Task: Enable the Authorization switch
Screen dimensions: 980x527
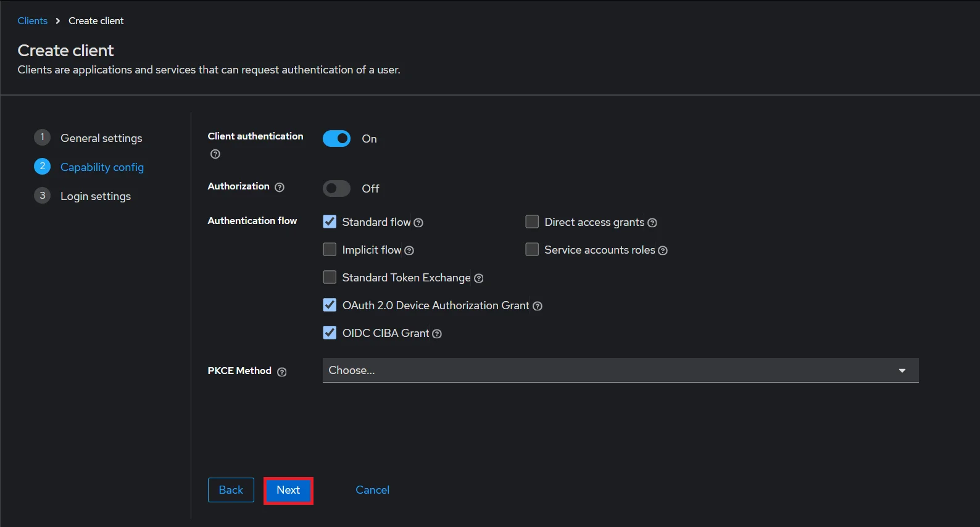Action: [x=336, y=188]
